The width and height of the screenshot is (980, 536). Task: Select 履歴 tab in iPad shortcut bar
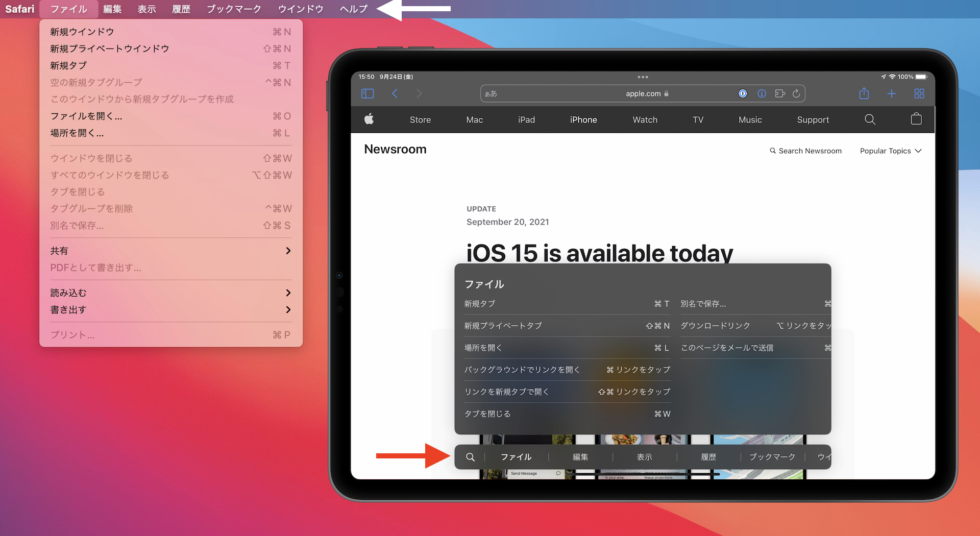click(708, 457)
